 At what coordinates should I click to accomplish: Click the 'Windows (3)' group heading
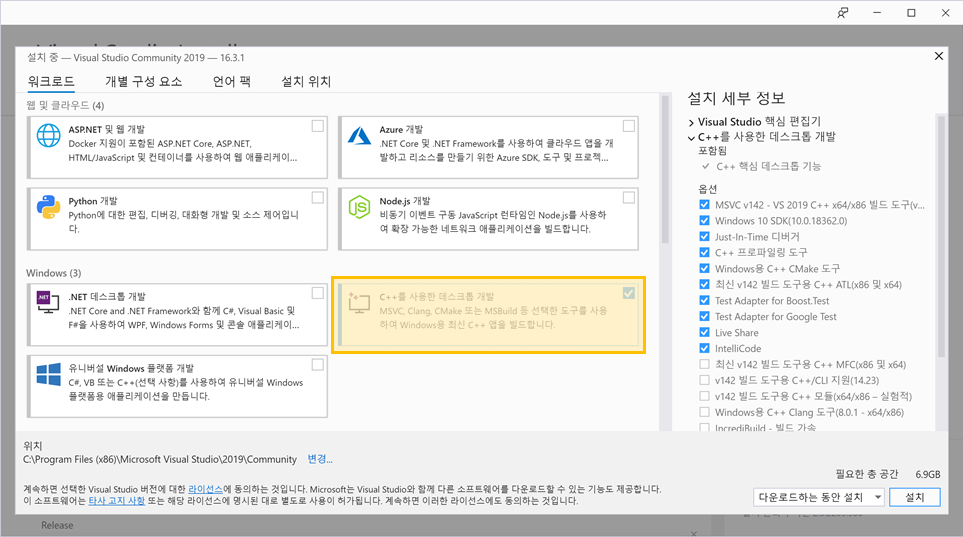pos(53,273)
